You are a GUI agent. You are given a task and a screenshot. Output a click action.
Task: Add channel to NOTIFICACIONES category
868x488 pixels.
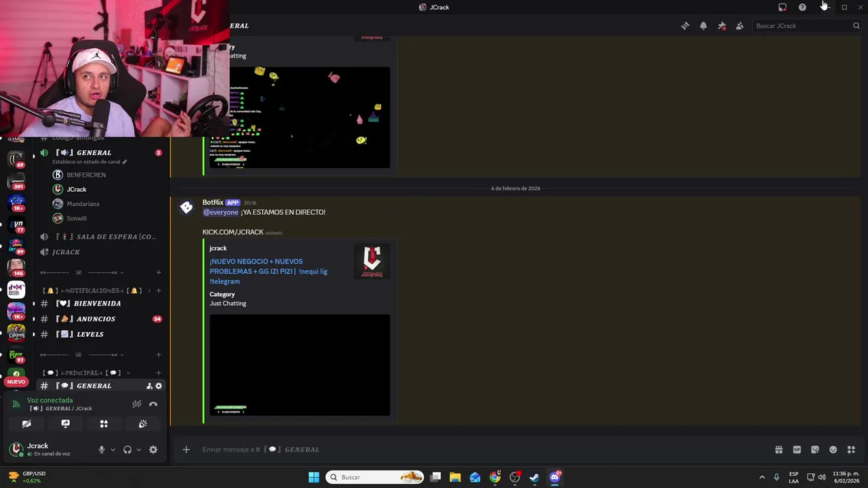coord(159,291)
